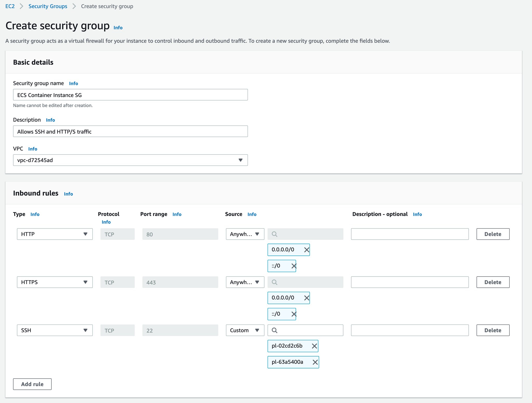Remove 0.0.0.0/0 source from HTTP rule
The height and width of the screenshot is (403, 532).
[307, 250]
